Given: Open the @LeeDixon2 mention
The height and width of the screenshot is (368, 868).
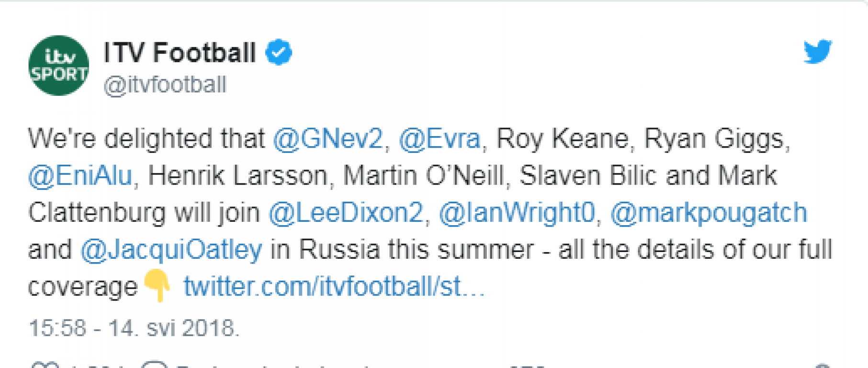Looking at the screenshot, I should click(346, 213).
